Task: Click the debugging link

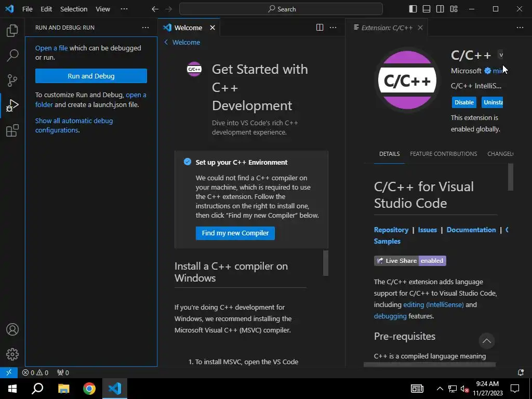Action: pos(390,316)
